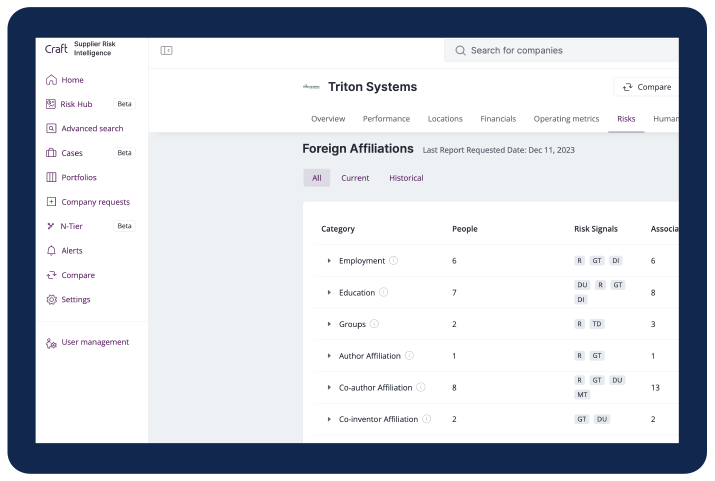Open Portfolios from sidebar
The width and height of the screenshot is (715, 481).
tap(71, 177)
